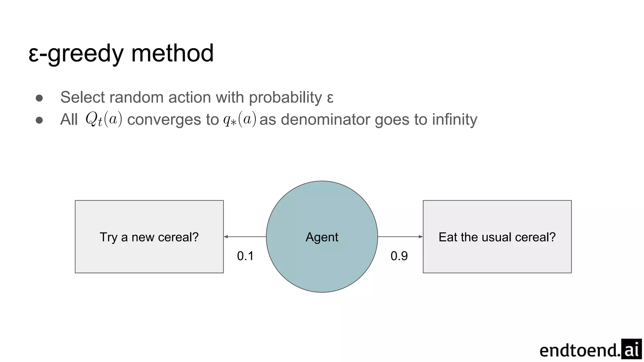The height and width of the screenshot is (362, 644).
Task: Click the ε symbol ending first bullet
Action: (x=330, y=98)
